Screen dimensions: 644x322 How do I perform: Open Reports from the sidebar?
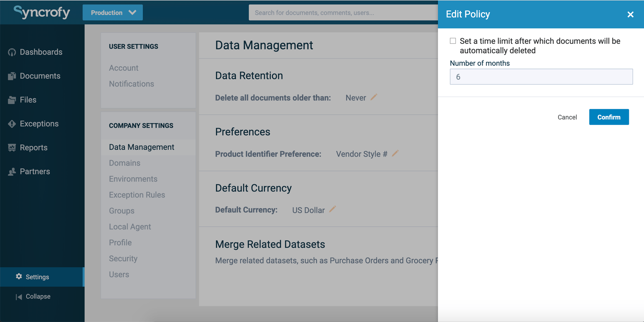click(34, 147)
